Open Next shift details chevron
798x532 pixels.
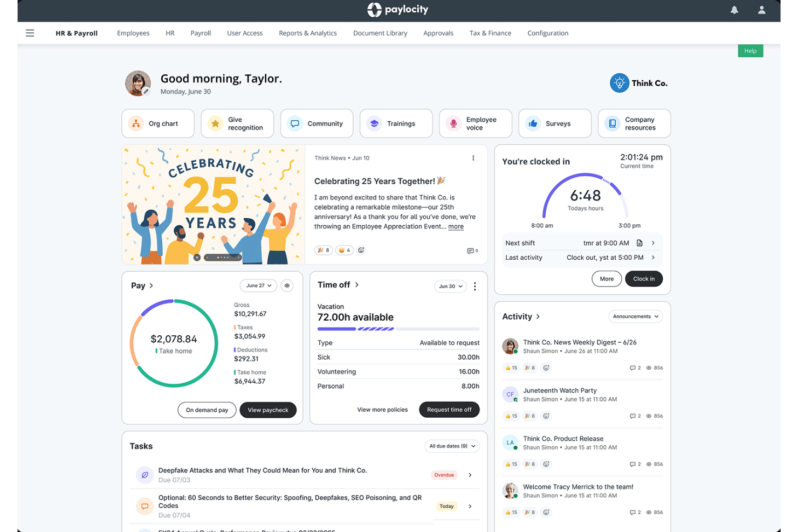pos(653,243)
